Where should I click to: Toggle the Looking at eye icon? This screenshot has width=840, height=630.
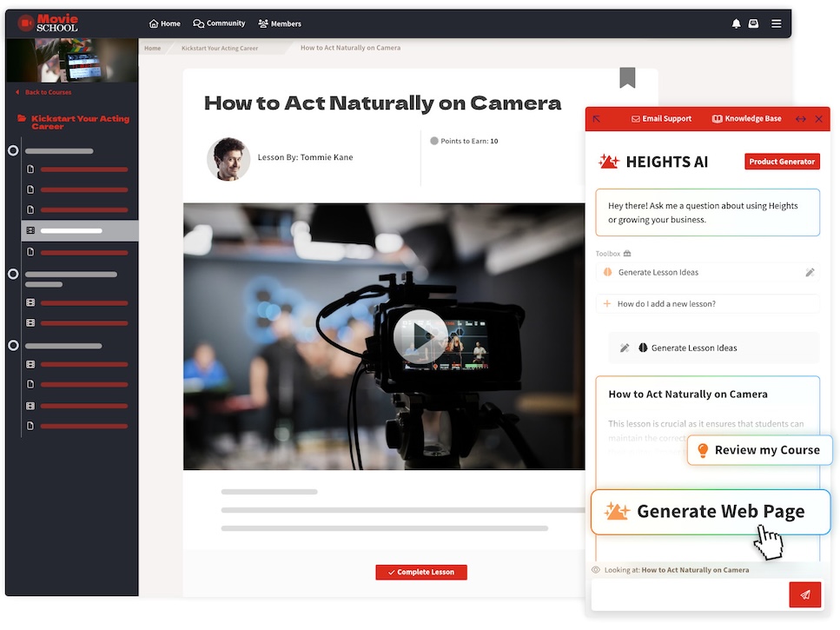(x=596, y=570)
